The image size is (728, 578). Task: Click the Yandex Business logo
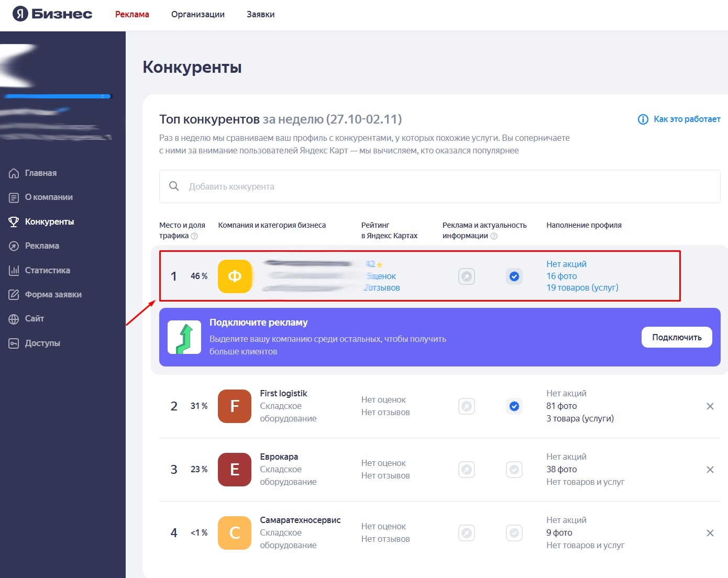click(x=52, y=14)
